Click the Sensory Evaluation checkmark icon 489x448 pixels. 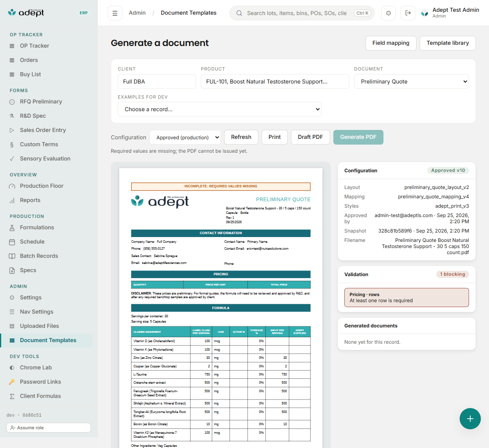point(12,159)
